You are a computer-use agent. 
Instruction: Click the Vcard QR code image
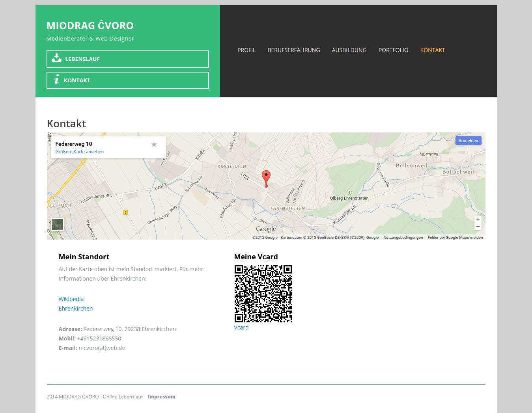tap(263, 294)
